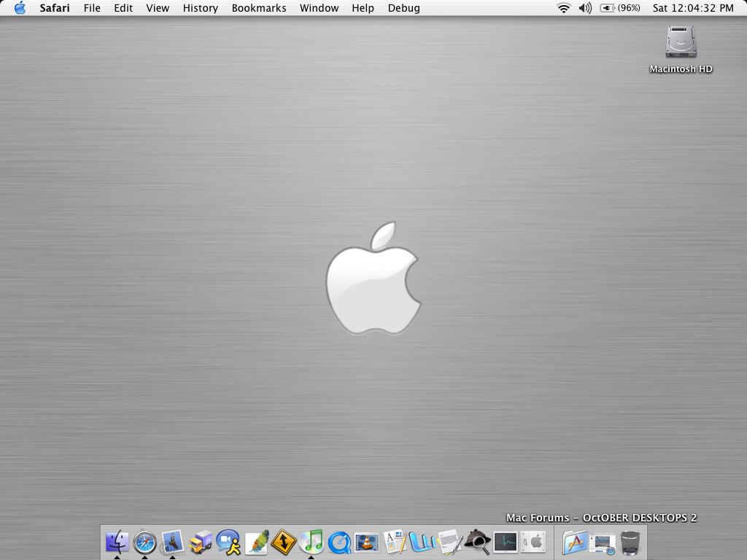Open the Safari application menu

[x=54, y=8]
